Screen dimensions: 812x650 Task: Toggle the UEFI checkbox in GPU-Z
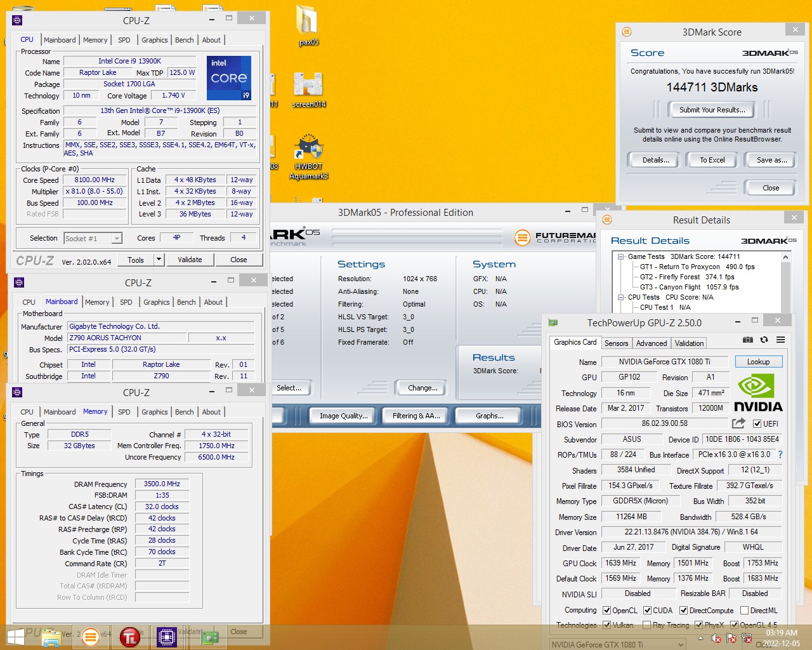click(x=757, y=423)
